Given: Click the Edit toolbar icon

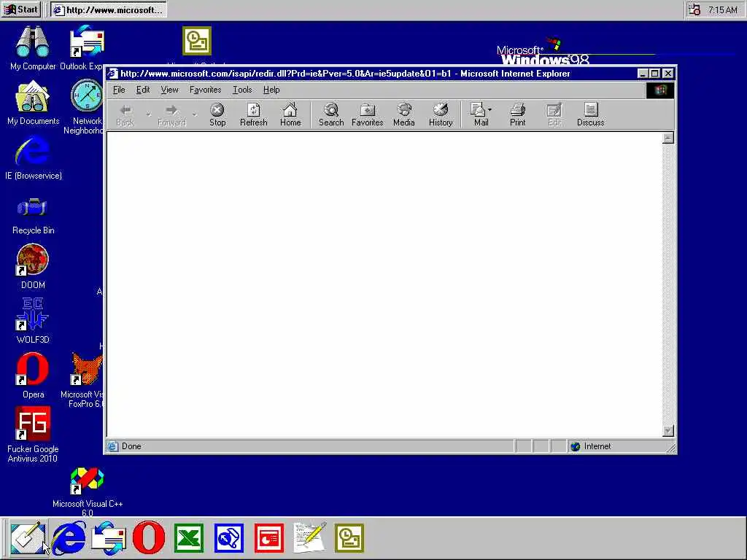Looking at the screenshot, I should (x=554, y=115).
